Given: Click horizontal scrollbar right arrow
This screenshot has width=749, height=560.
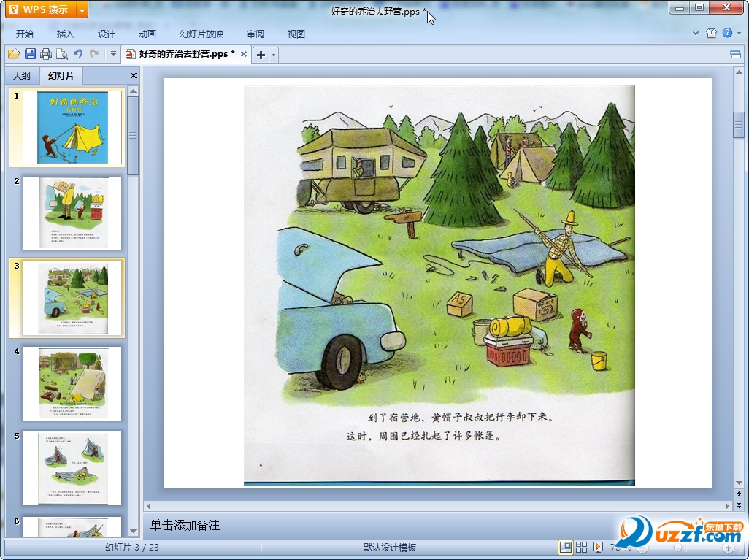Looking at the screenshot, I should [728, 505].
